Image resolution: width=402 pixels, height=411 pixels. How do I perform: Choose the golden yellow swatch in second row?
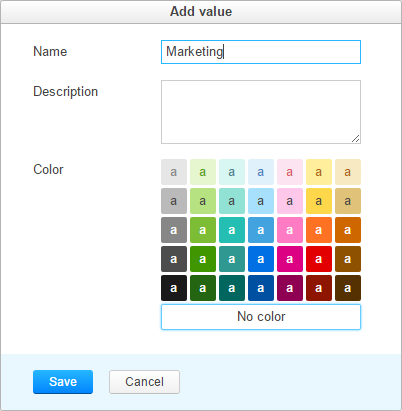[319, 201]
